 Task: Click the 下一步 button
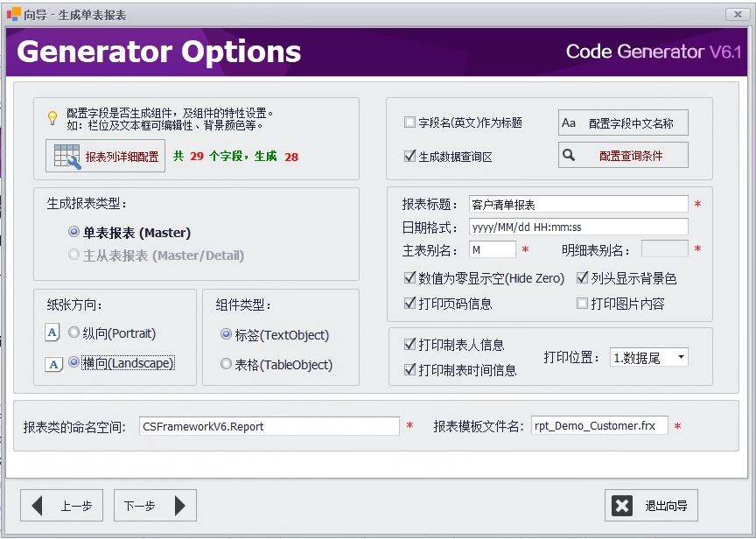[155, 506]
